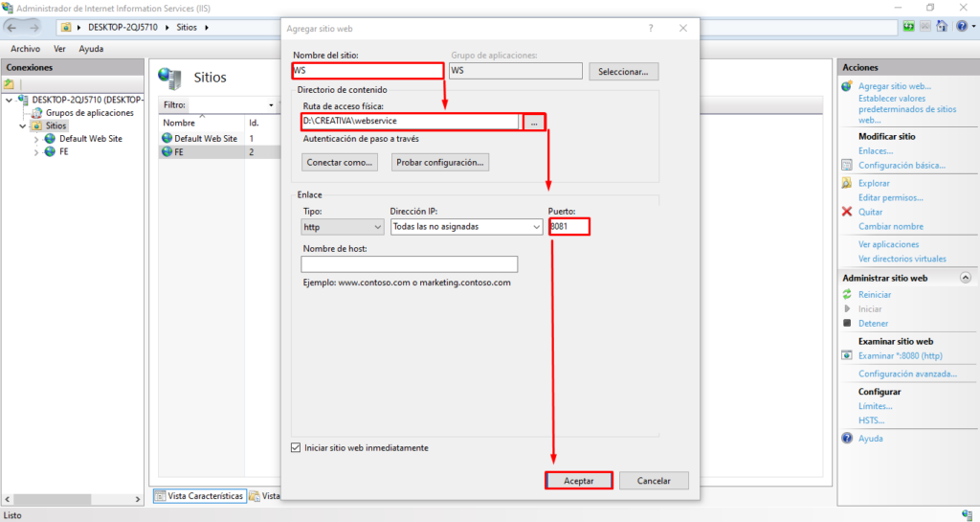The height and width of the screenshot is (522, 980).
Task: Click the red X Quitar icon
Action: (847, 212)
